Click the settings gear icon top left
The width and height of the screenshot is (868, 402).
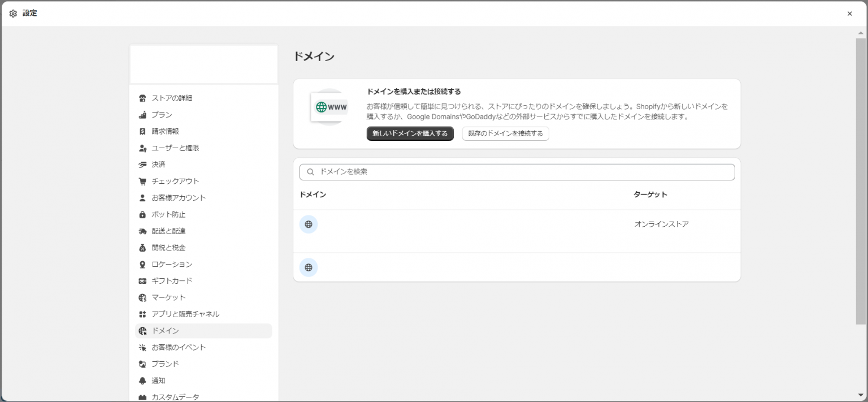point(13,13)
